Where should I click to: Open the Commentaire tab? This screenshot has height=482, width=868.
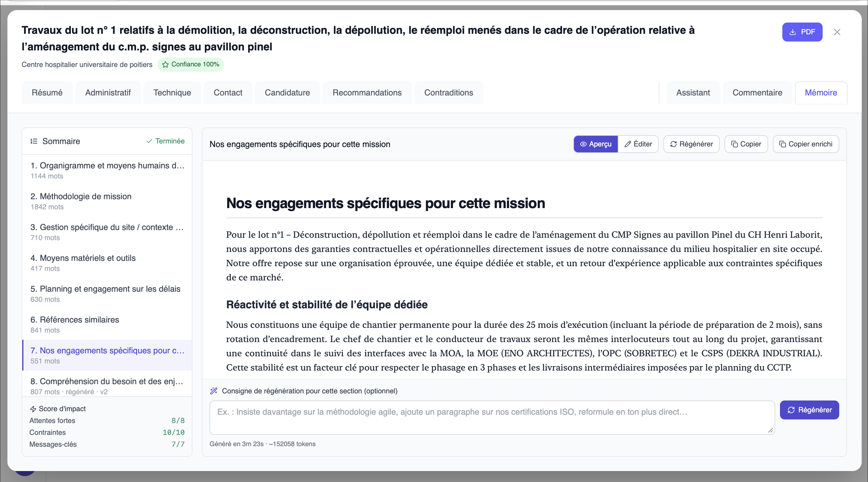pos(757,92)
